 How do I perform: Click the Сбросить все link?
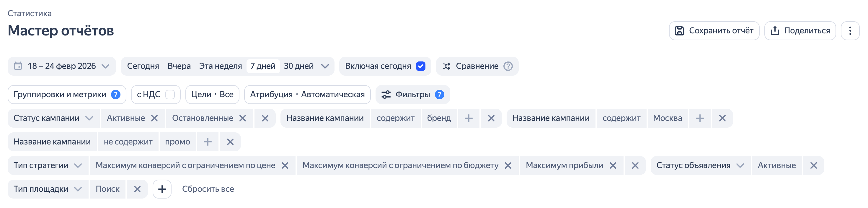point(208,189)
